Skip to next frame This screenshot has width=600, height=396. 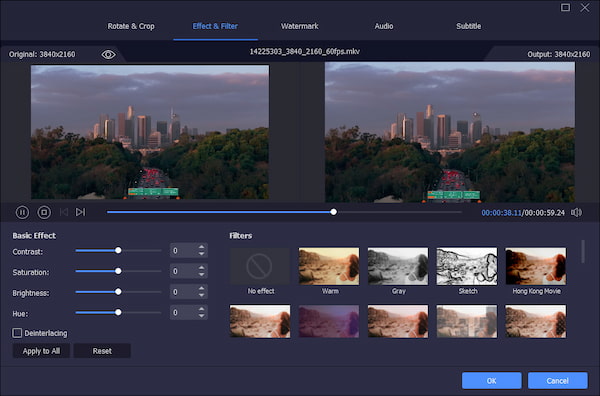tap(80, 212)
